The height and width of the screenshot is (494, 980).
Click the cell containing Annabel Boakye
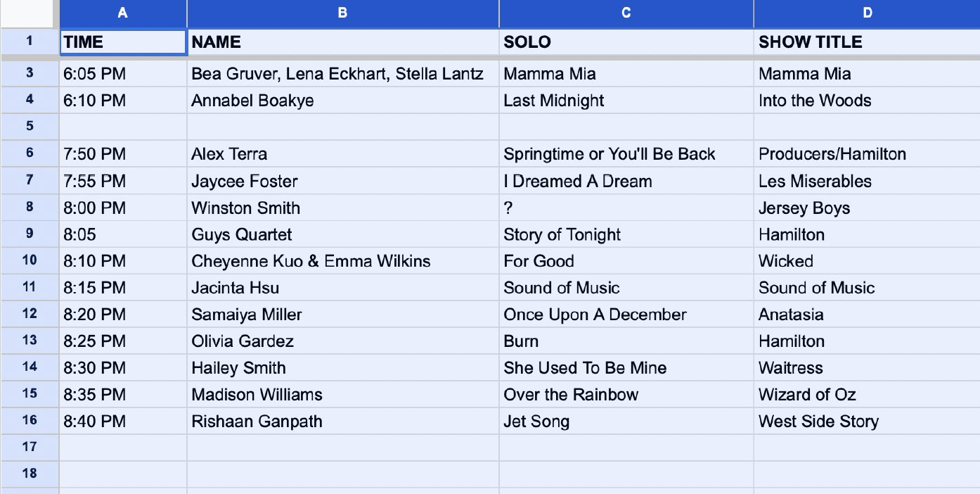342,101
